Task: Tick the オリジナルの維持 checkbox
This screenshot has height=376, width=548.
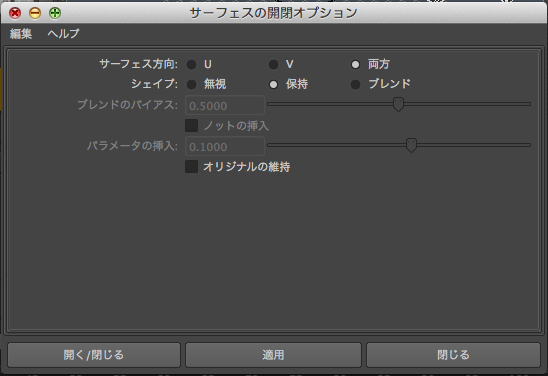Action: point(192,166)
